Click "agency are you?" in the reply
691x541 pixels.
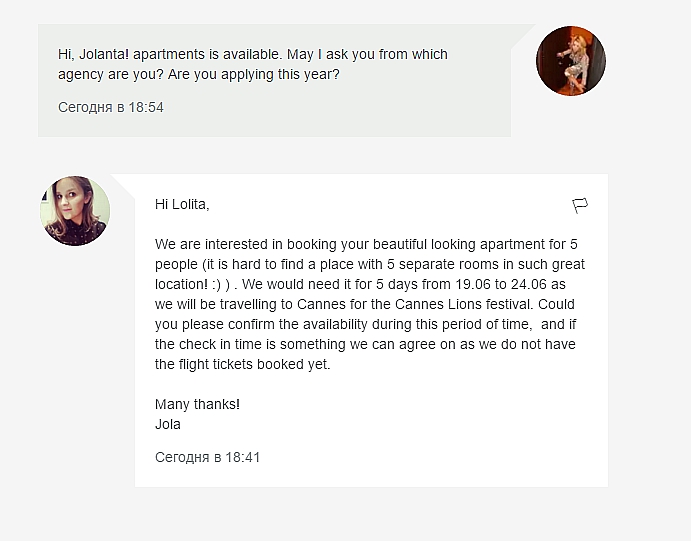click(x=108, y=74)
